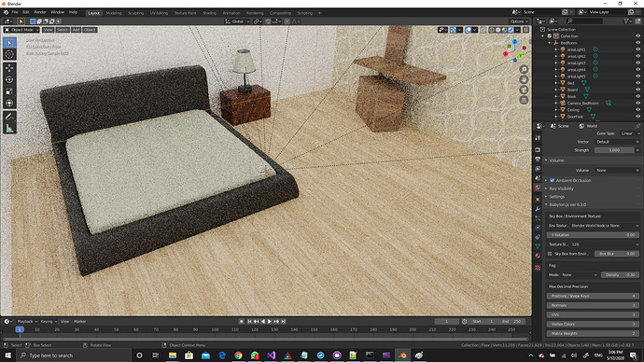Pick the Annotate pencil tool
Viewport: 644px width, 362px height.
pyautogui.click(x=9, y=117)
